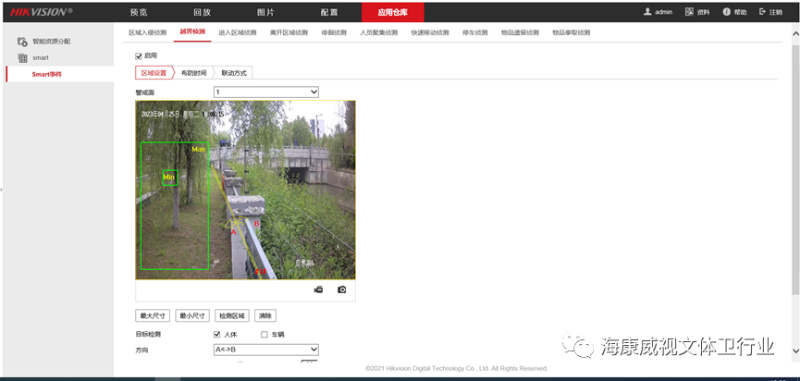Open the 方向 direction dropdown A<->B
This screenshot has width=800, height=381.
[x=266, y=349]
